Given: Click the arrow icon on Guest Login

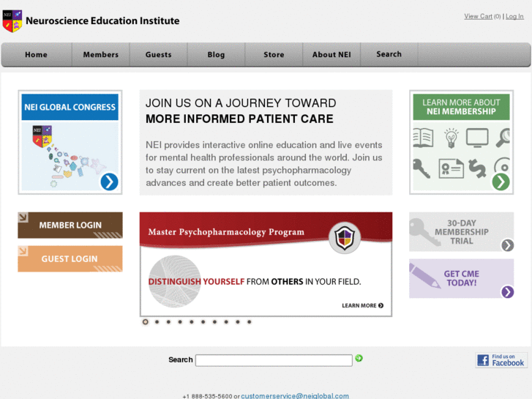Looking at the screenshot, I should tap(23, 251).
